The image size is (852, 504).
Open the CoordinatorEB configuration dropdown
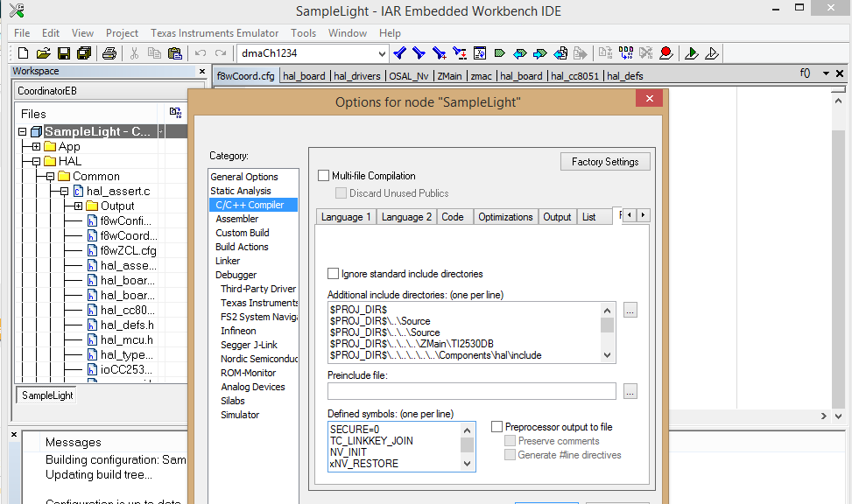pos(109,91)
